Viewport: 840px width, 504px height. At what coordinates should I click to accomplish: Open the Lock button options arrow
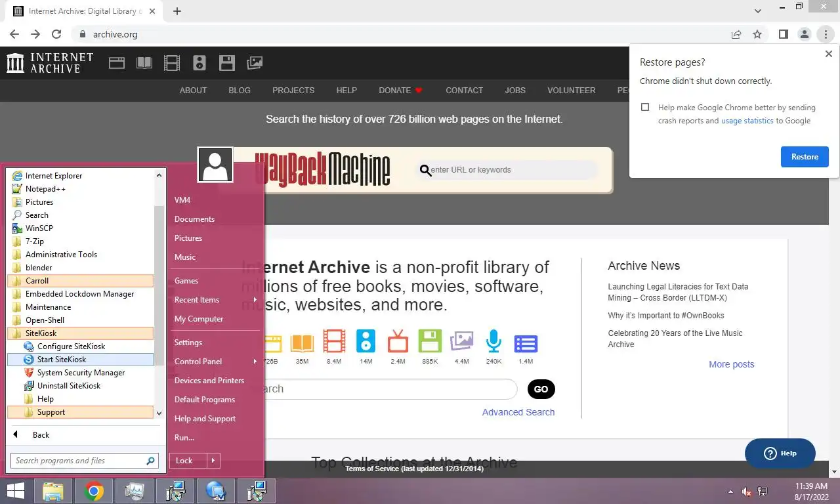[x=212, y=461]
